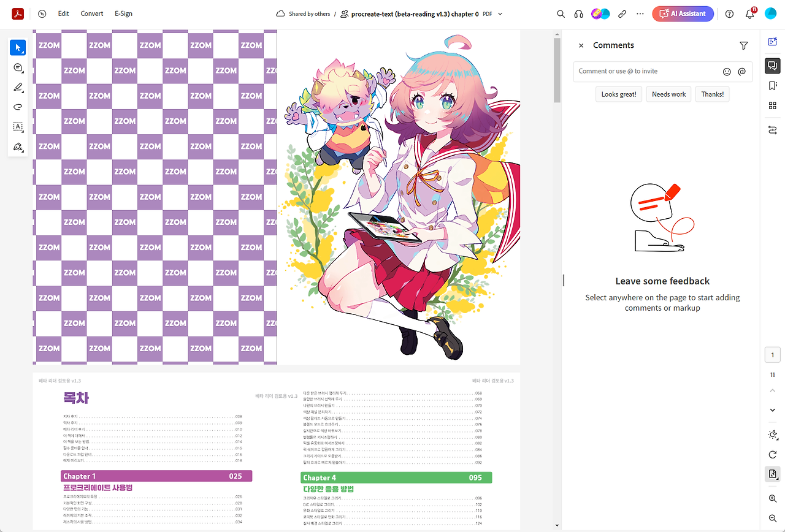Viewport: 785px width, 532px height.
Task: Rotate the current page
Action: point(772,454)
